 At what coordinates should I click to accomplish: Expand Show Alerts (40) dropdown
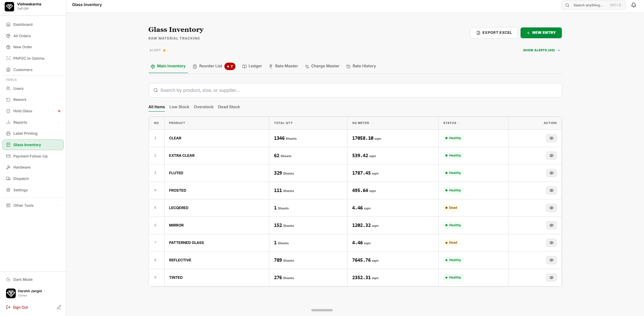tap(542, 50)
